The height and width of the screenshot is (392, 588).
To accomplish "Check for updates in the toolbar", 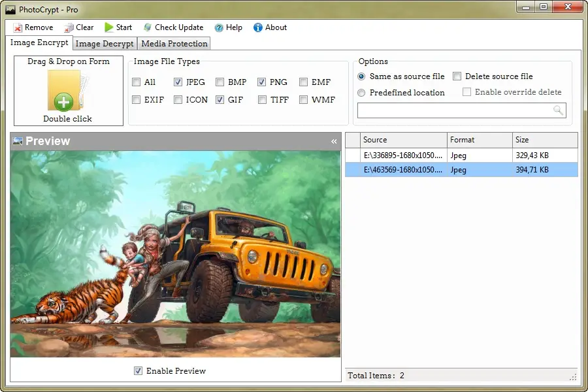I will [x=173, y=27].
